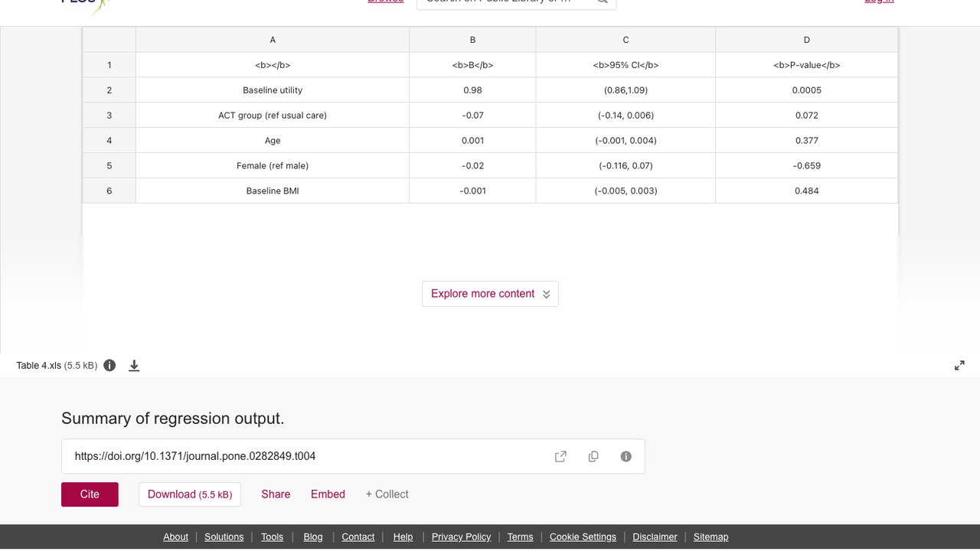This screenshot has height=551, width=980.
Task: Copy the DOI using the copy icon
Action: click(593, 456)
